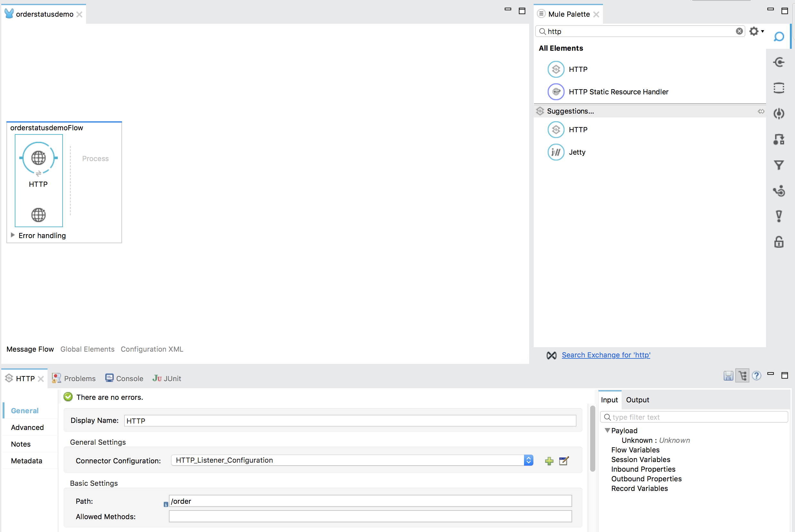Click the Global Elements tab
The width and height of the screenshot is (795, 532).
87,348
